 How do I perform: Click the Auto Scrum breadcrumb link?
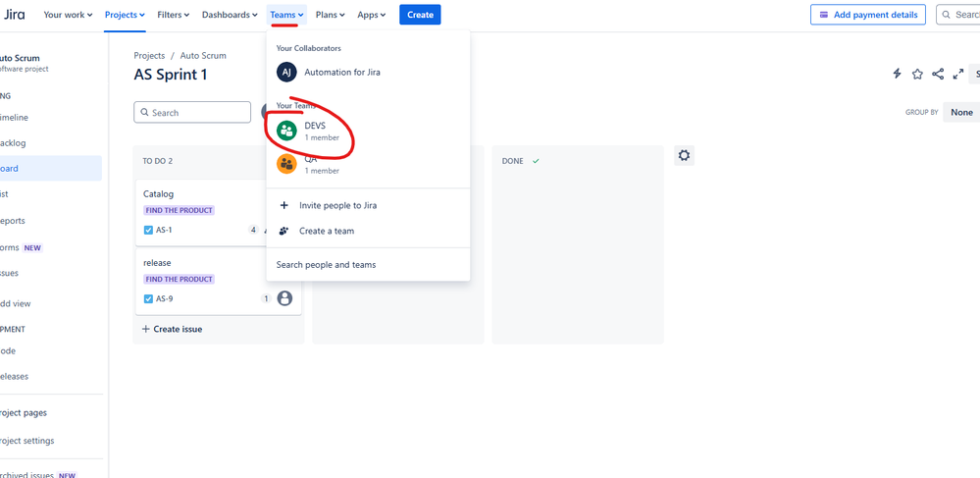pyautogui.click(x=203, y=56)
